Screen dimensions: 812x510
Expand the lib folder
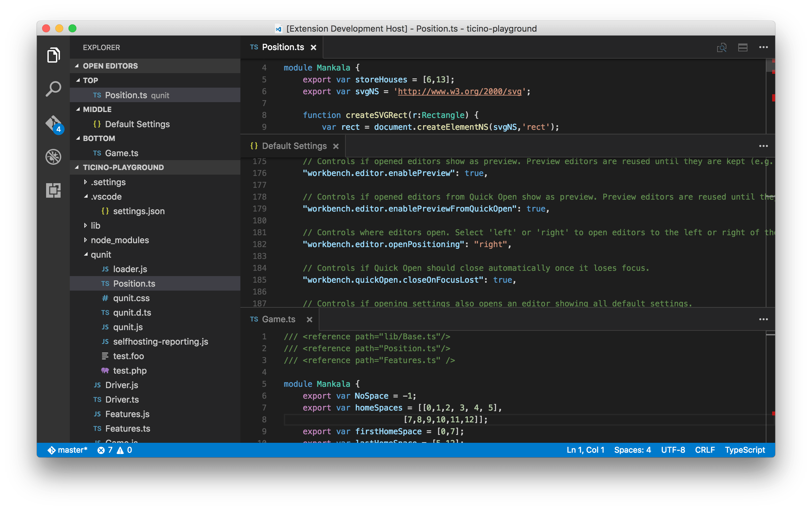point(86,225)
